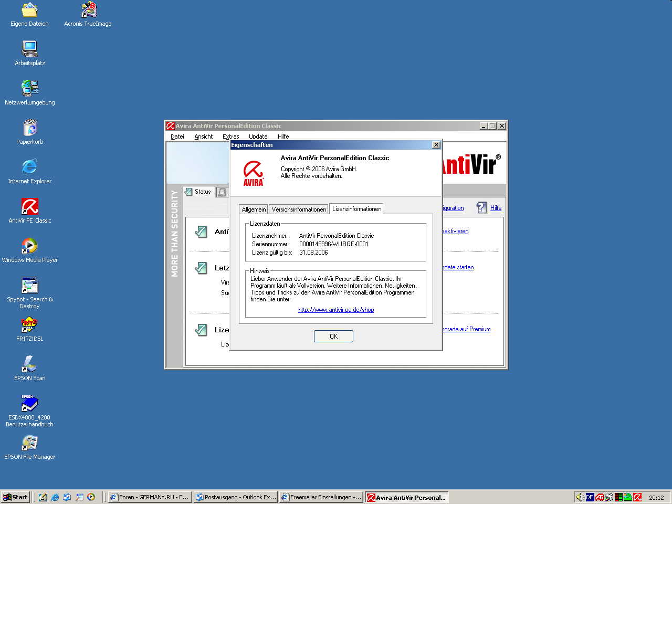Select the Internet Explorer desktop icon

[x=30, y=172]
